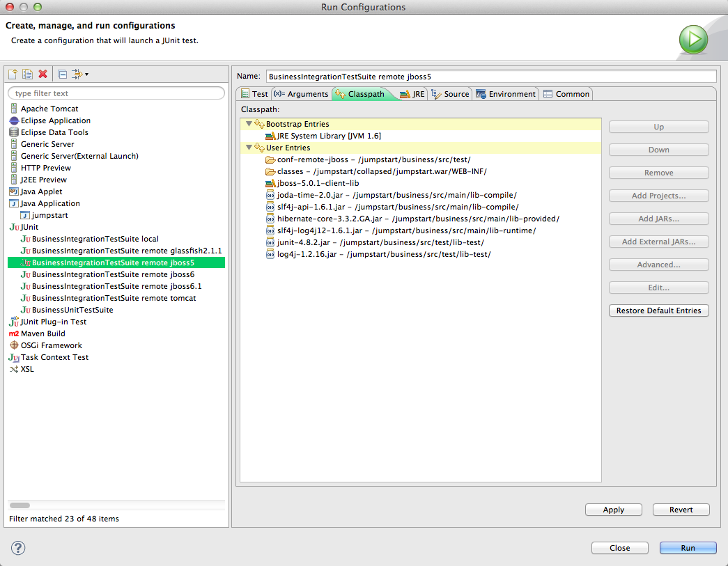728x566 pixels.
Task: Click the horizontal scrollbar in configurations list
Action: coord(20,505)
